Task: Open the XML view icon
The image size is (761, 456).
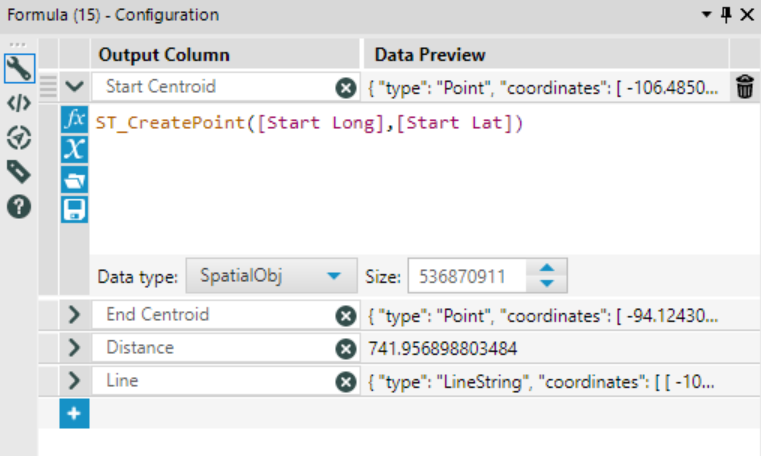Action: pyautogui.click(x=18, y=103)
